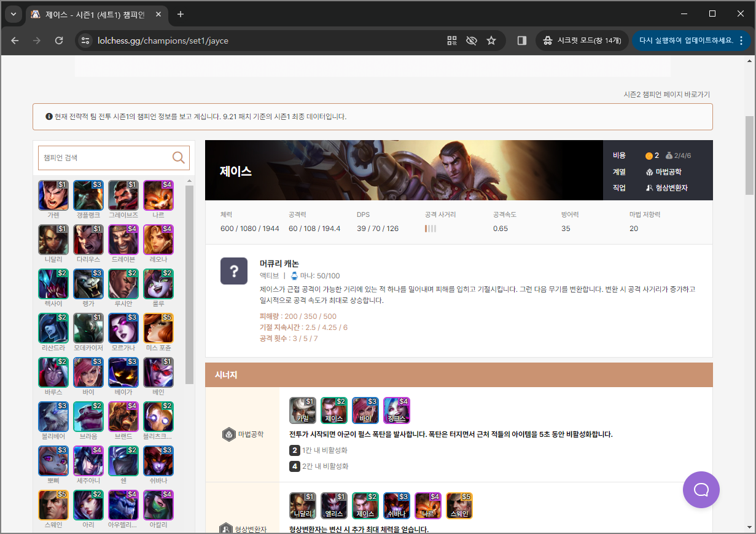Choose 룰루 champion icon in sidebar
The height and width of the screenshot is (534, 756).
[x=158, y=284]
